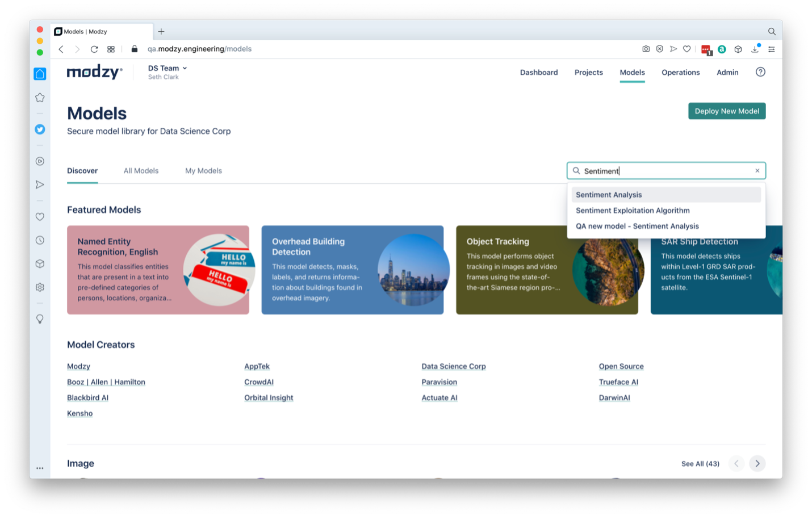The height and width of the screenshot is (520, 812).
Task: Go forward with the browser forward arrow
Action: [x=77, y=49]
